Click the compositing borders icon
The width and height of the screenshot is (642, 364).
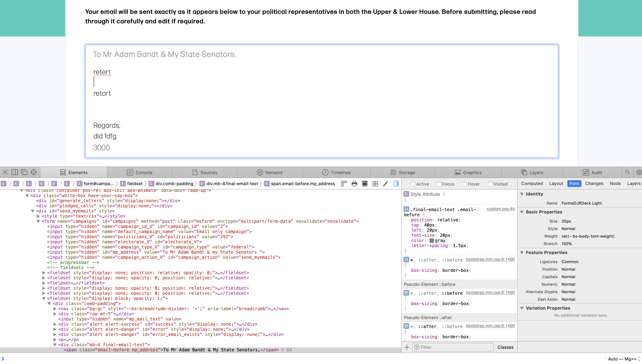pos(375,184)
